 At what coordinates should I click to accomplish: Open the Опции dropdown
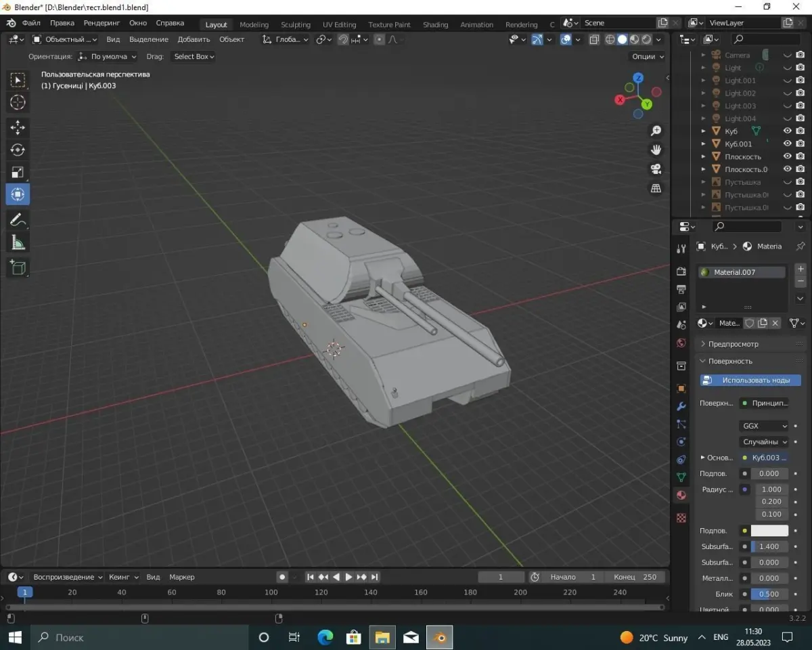(x=648, y=56)
